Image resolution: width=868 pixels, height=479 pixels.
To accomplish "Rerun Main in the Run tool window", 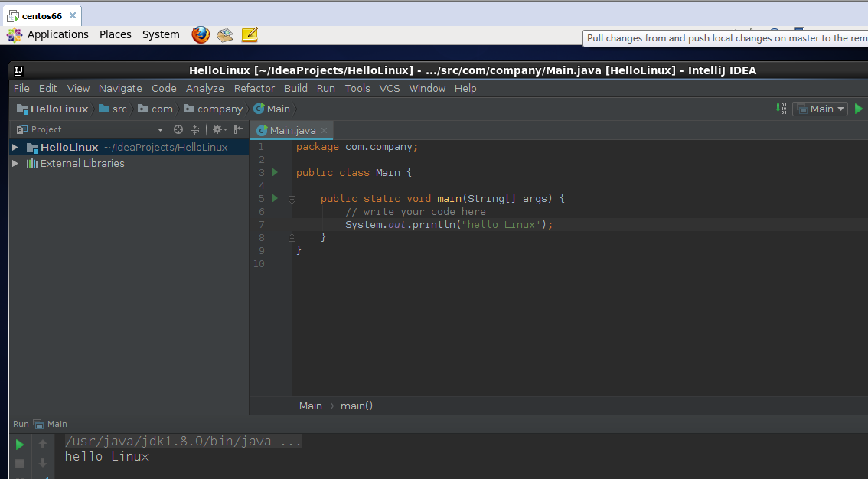I will (19, 444).
